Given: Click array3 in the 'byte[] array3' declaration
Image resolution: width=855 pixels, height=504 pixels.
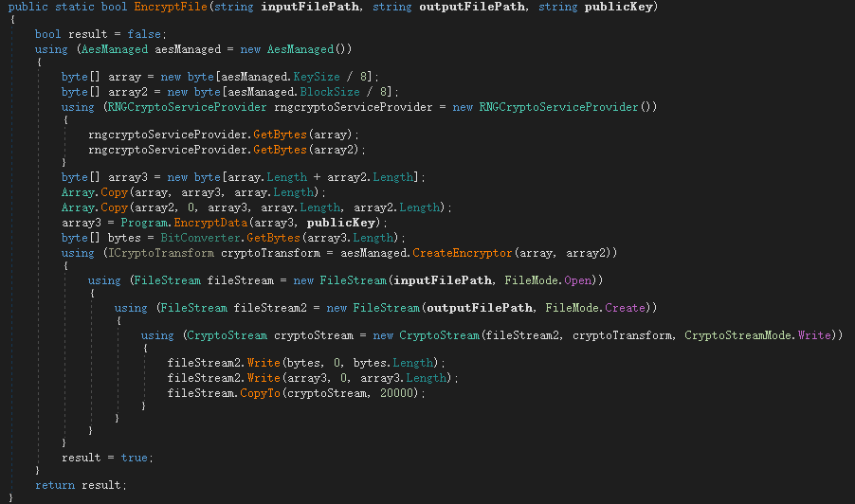Looking at the screenshot, I should (x=128, y=177).
